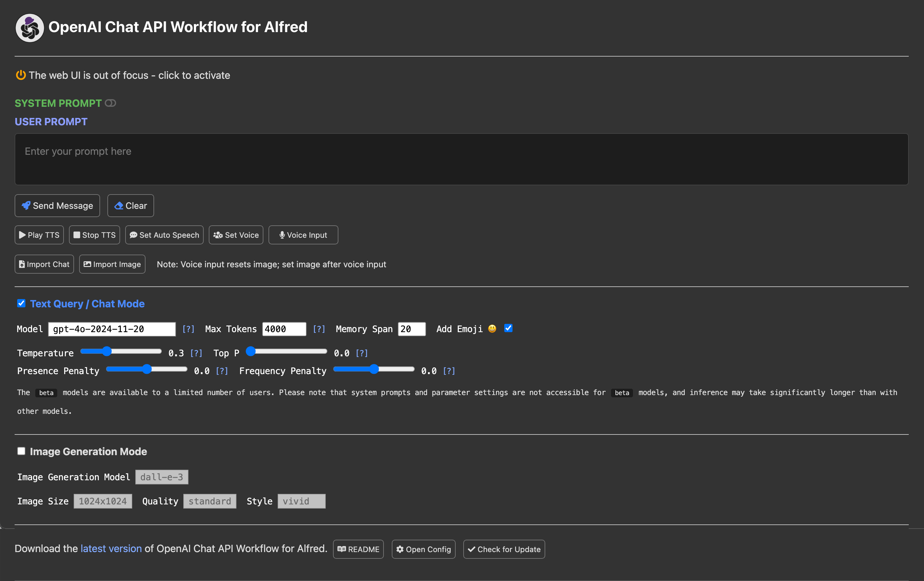Open the Quality standard dropdown
924x581 pixels.
[209, 501]
